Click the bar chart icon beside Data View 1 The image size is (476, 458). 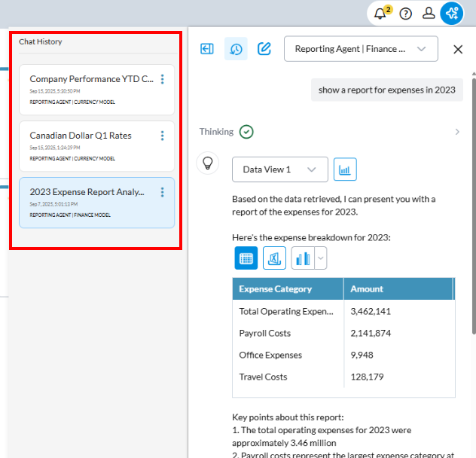[x=345, y=169]
